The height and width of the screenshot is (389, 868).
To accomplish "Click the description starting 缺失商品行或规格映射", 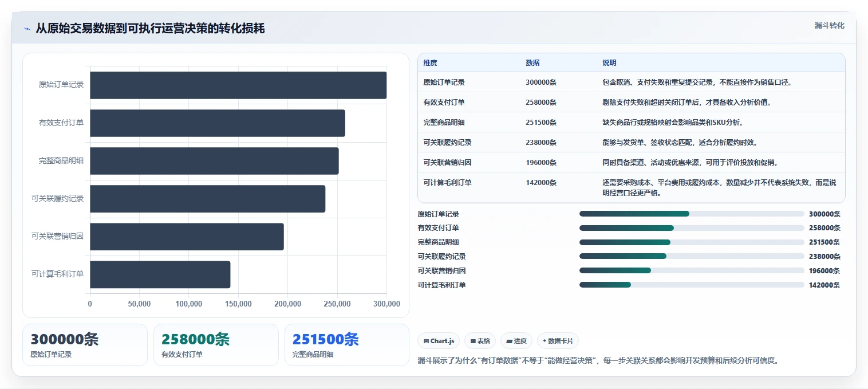I will [673, 123].
